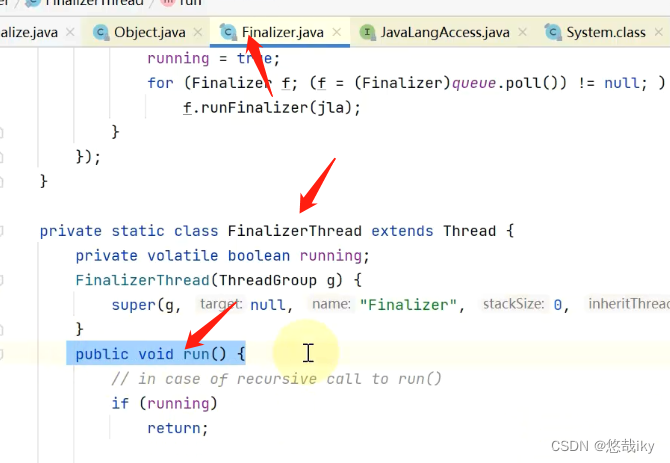
Task: Click the 'return' statement
Action: pos(173,429)
